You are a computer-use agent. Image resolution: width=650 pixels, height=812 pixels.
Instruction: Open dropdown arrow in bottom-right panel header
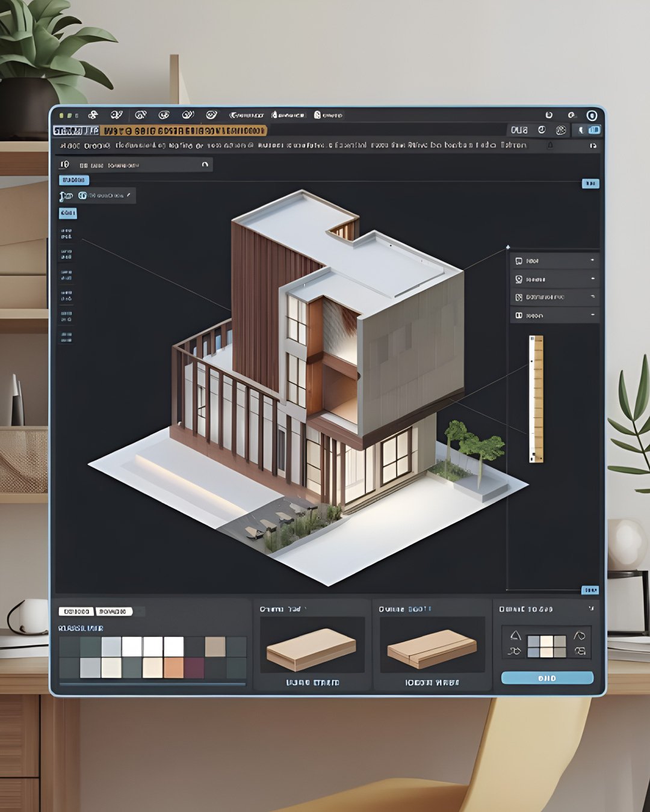pyautogui.click(x=591, y=609)
